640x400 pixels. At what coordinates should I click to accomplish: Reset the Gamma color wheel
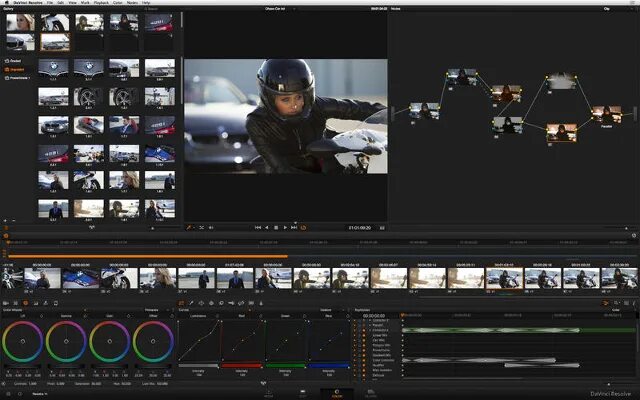(85, 316)
